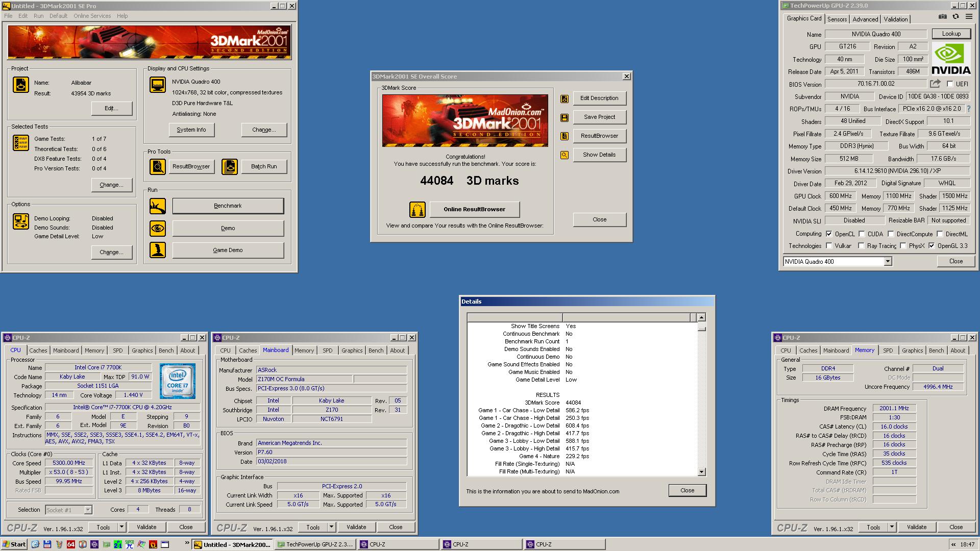Viewport: 980px width, 551px height.
Task: Click the Details list scroll up arrow
Action: click(701, 317)
